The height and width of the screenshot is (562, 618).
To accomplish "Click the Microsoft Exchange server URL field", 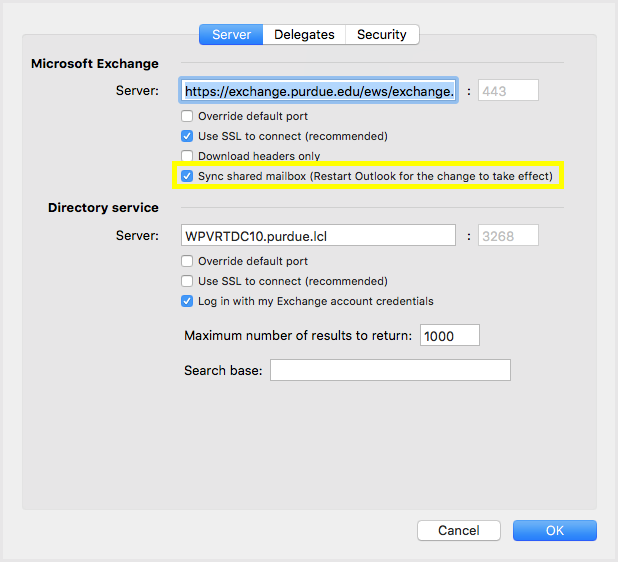I will click(318, 91).
